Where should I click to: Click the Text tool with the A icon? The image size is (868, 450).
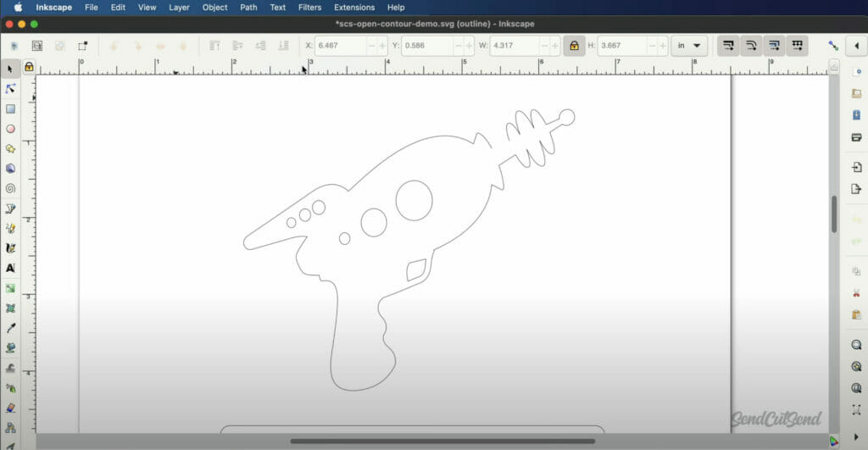pos(10,268)
